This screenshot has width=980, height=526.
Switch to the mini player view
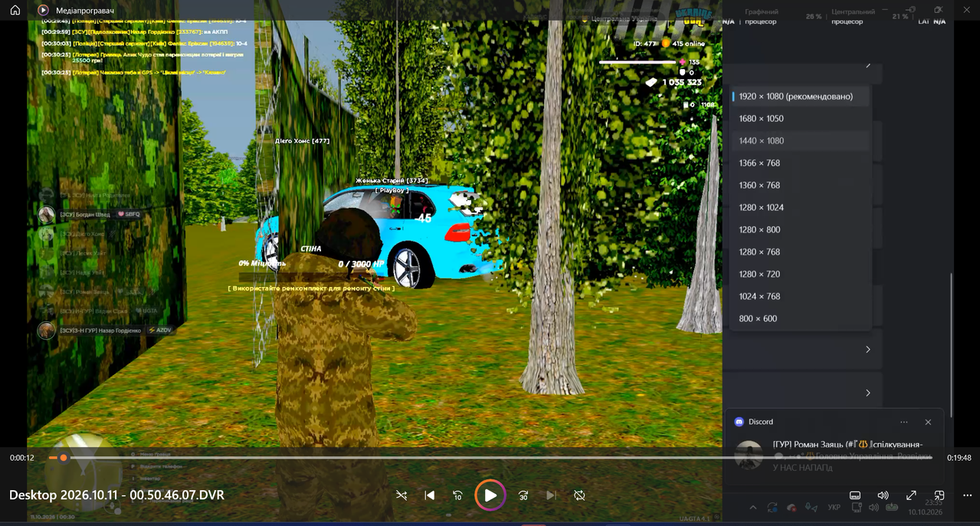[x=939, y=495]
